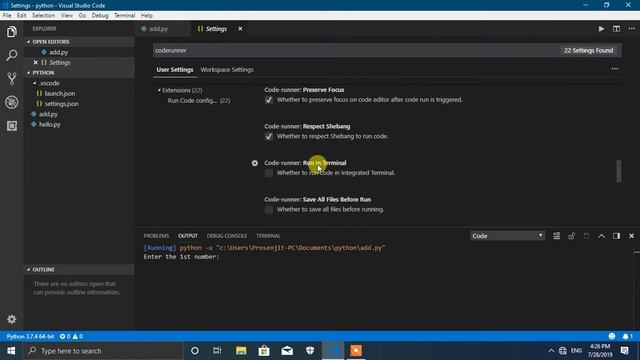Open add.py under PYTHON folder
This screenshot has height=360, width=640.
[x=48, y=114]
